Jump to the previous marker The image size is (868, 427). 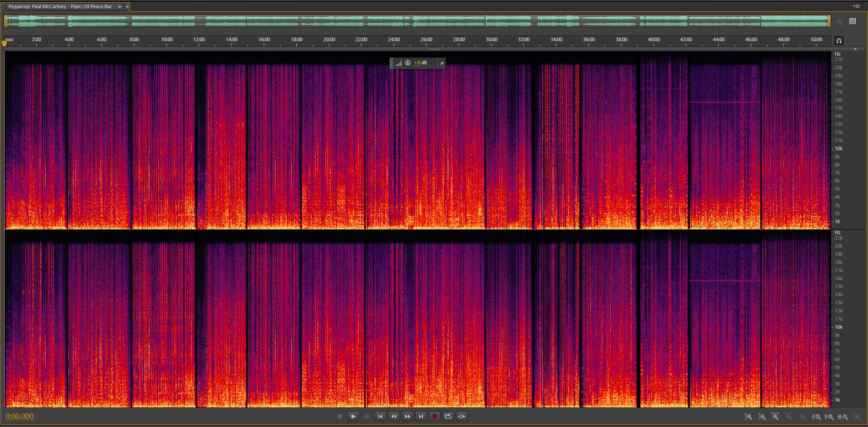coord(380,417)
